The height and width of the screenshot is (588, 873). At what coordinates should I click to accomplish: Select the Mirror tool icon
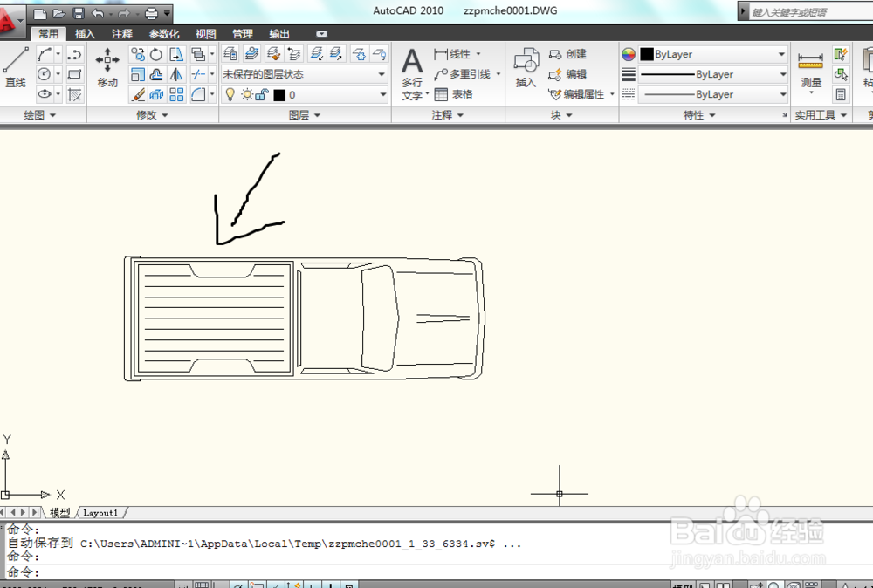[x=176, y=74]
